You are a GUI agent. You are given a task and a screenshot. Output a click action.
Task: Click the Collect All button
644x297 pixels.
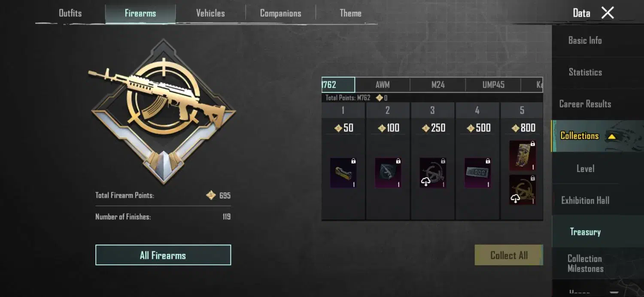pos(509,255)
